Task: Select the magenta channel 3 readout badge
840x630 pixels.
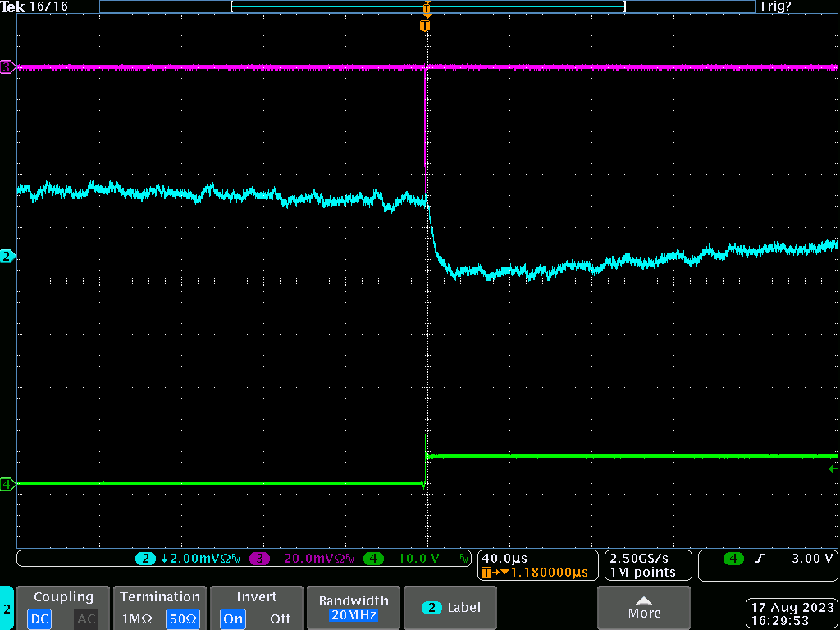Action: pos(260,559)
